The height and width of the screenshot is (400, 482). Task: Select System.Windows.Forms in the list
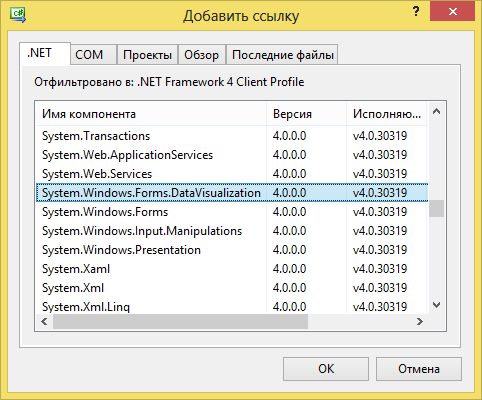pos(232,212)
